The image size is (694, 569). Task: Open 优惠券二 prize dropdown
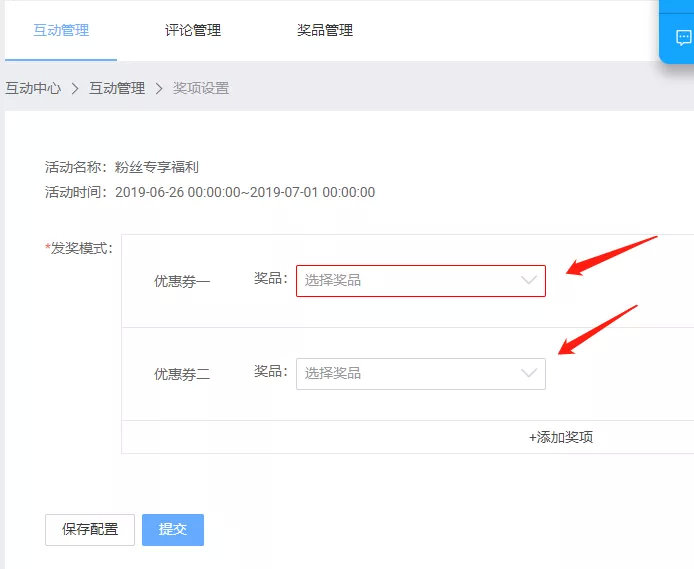pos(420,374)
